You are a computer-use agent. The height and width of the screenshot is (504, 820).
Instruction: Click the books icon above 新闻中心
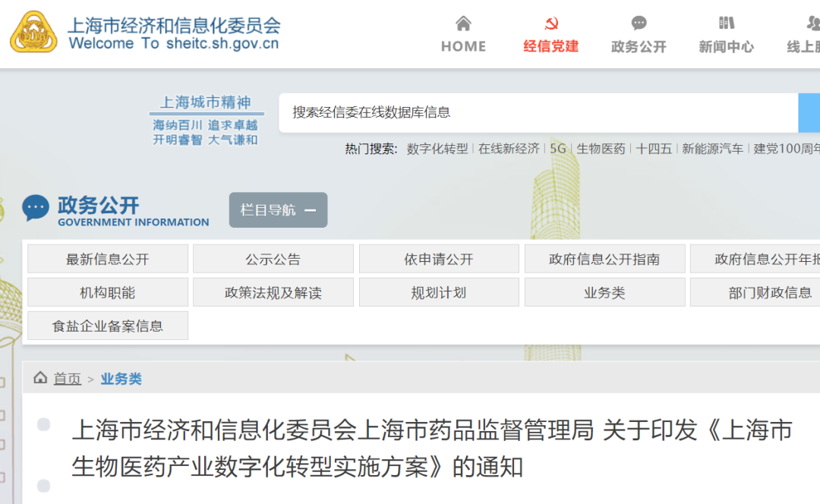725,23
